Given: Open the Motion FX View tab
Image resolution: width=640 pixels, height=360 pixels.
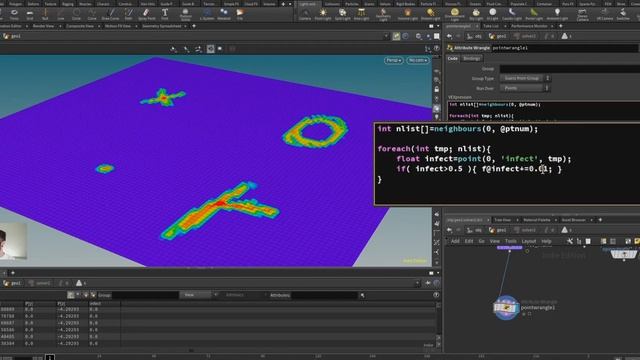Looking at the screenshot, I should (x=118, y=26).
